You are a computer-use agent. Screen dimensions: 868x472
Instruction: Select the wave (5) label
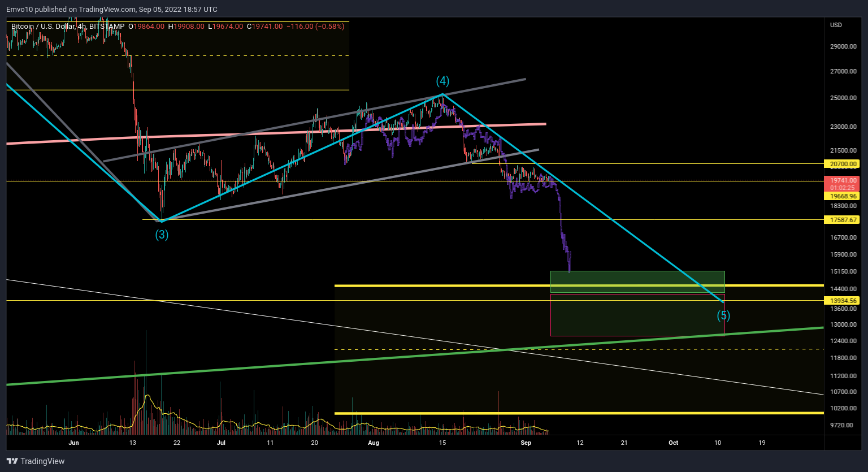724,315
